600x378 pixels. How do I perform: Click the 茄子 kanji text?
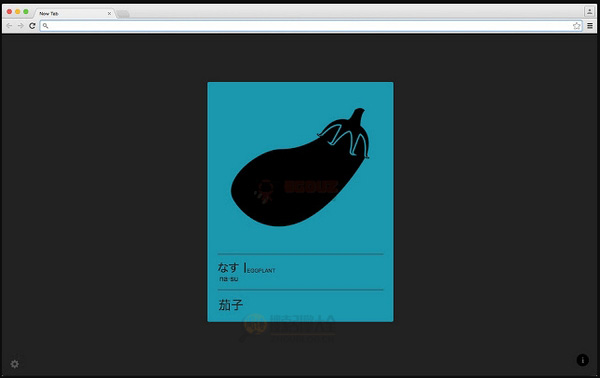pyautogui.click(x=230, y=305)
